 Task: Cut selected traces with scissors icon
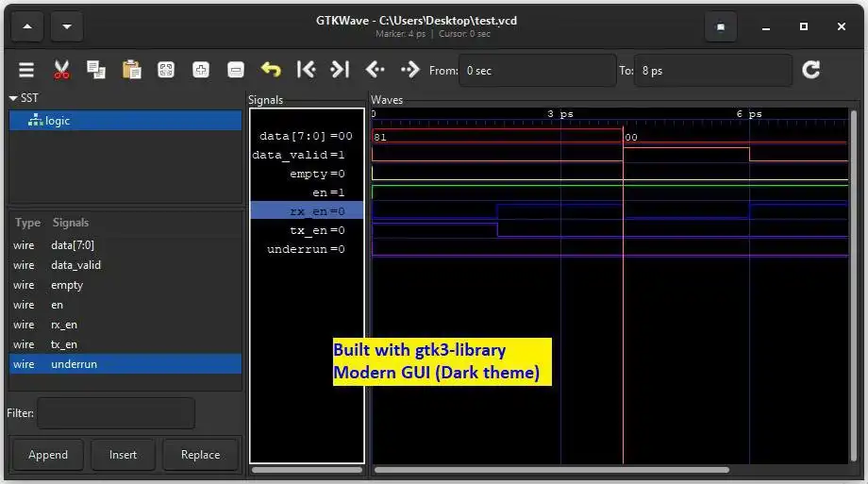click(x=61, y=71)
